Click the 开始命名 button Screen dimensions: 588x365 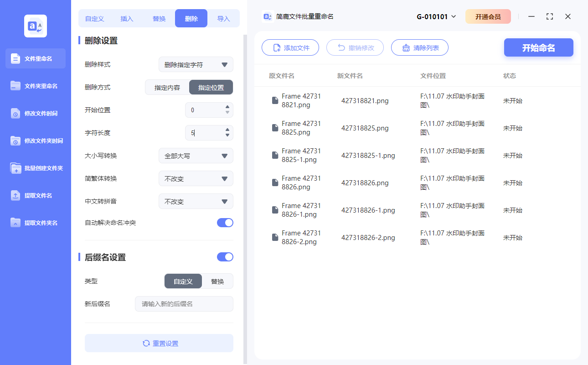click(x=538, y=47)
